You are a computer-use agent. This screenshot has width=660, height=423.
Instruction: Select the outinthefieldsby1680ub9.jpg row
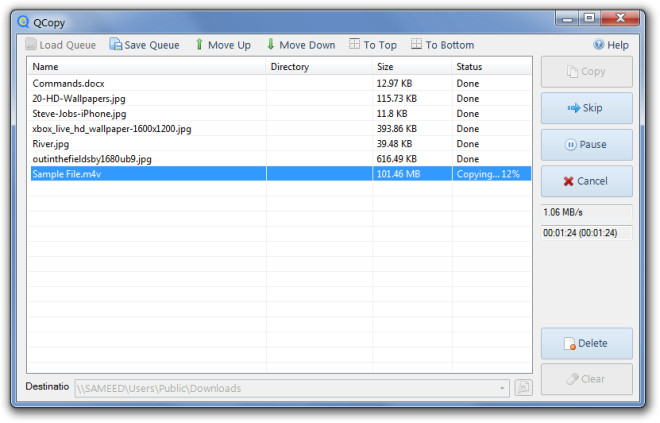point(281,159)
